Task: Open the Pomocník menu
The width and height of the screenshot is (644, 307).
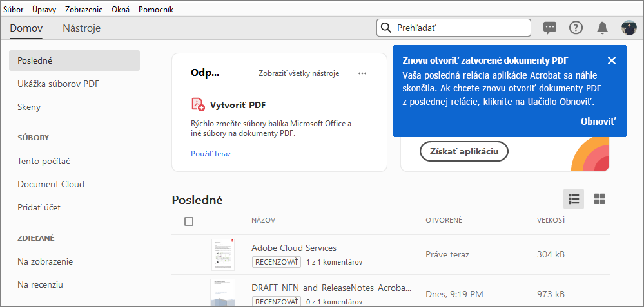Action: click(x=155, y=10)
